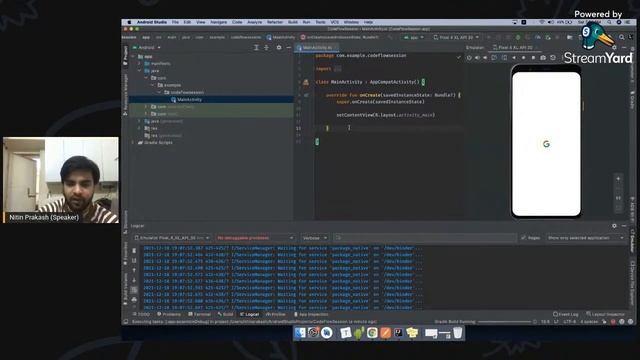Open Event Log button

tap(566, 314)
